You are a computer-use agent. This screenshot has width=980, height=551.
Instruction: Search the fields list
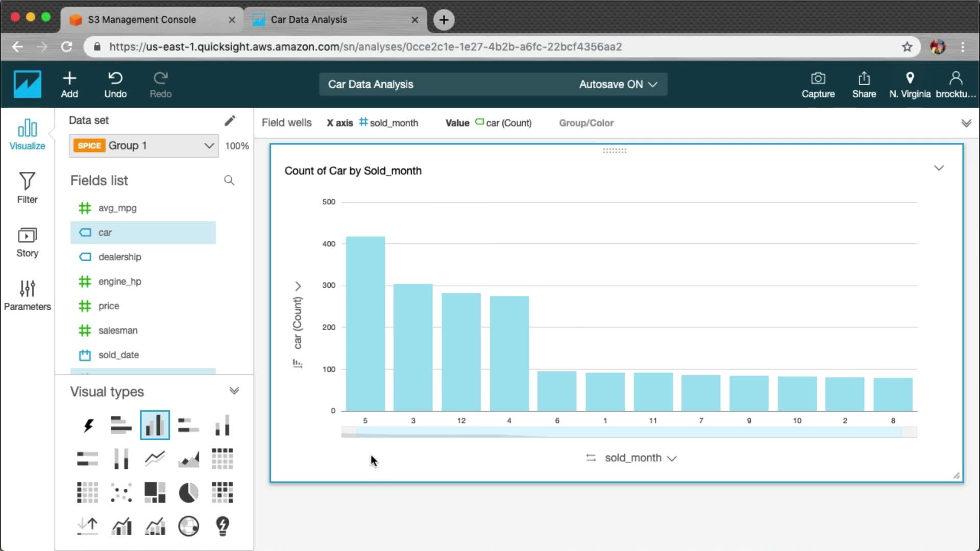coord(229,181)
